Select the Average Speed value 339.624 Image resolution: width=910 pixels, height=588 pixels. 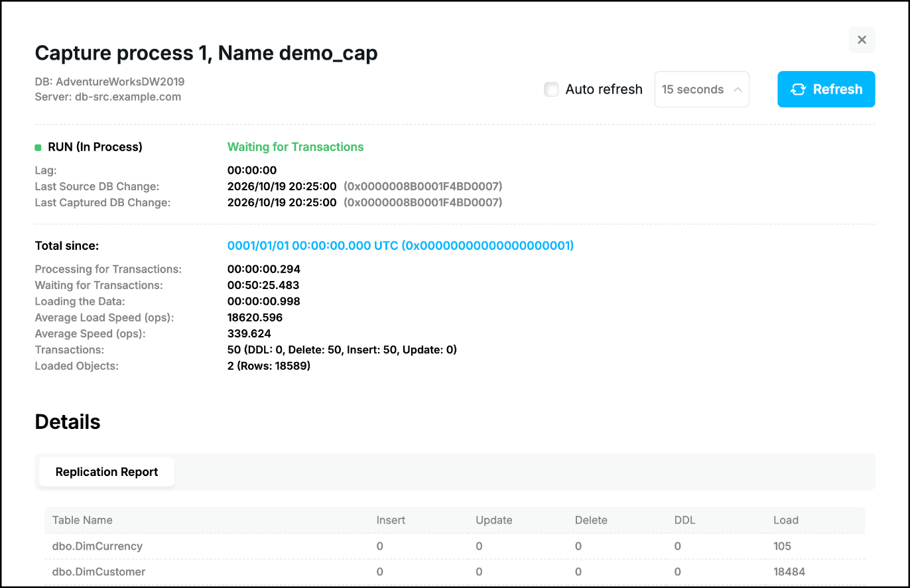coord(249,333)
